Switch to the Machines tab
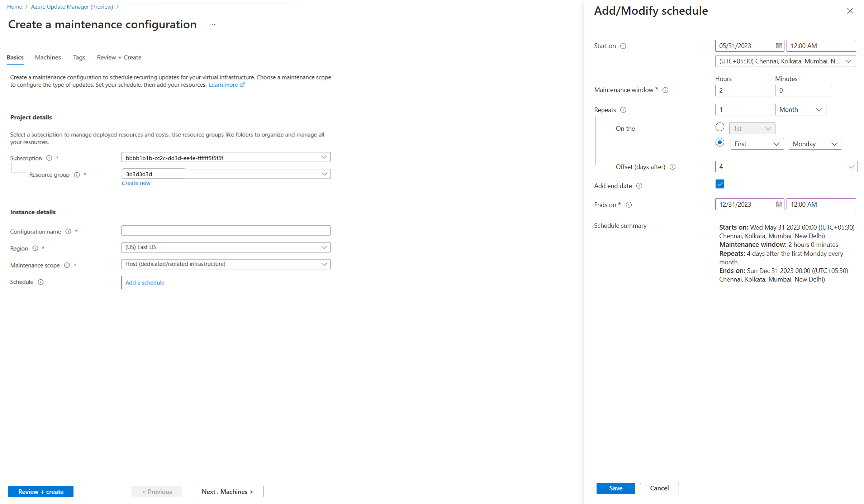 click(x=47, y=57)
